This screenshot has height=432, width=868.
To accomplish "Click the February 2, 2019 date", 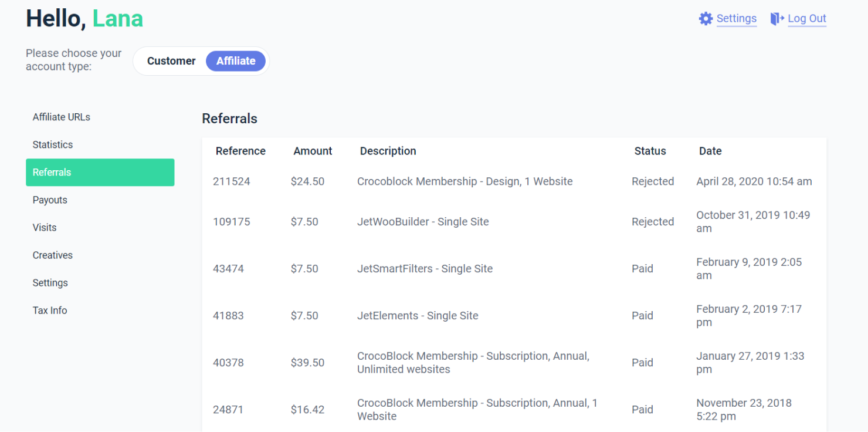I will (749, 316).
